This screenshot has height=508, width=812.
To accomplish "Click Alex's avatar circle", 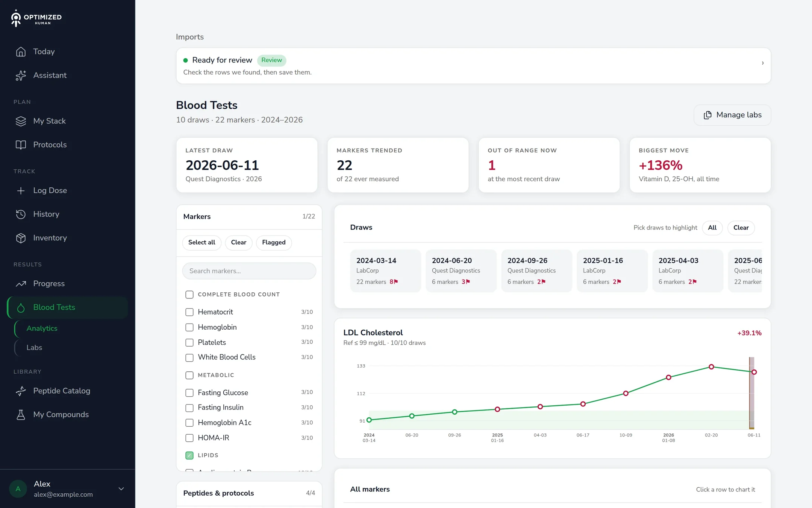I will click(18, 489).
